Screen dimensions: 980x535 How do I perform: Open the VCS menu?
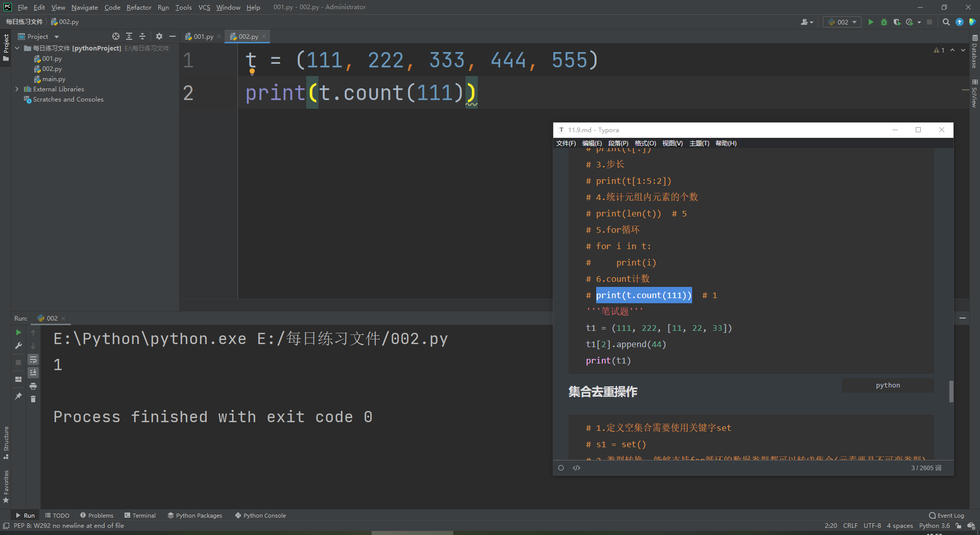click(204, 7)
